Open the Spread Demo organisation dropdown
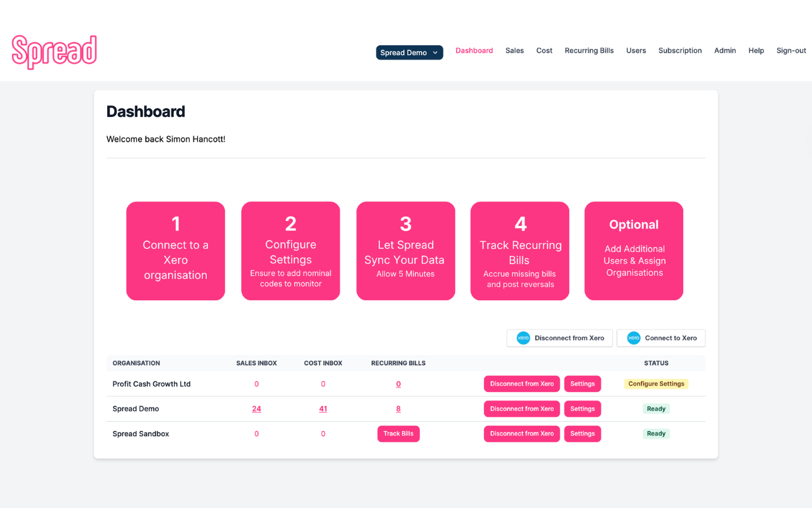Viewport: 812px width, 508px height. (409, 53)
